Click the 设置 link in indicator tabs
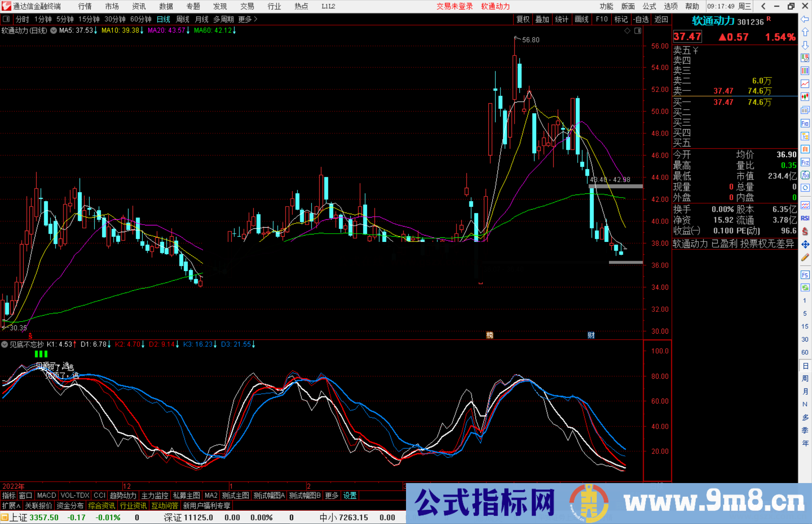 [350, 495]
